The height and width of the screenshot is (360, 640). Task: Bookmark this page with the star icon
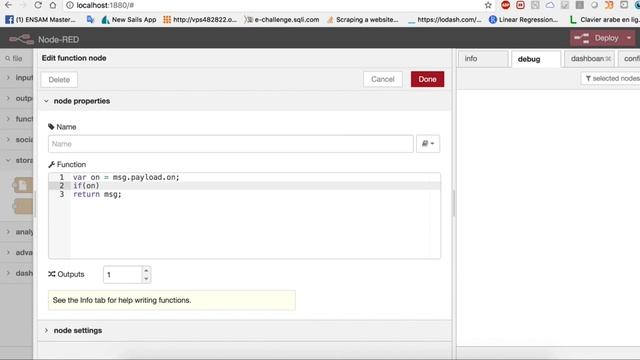point(488,5)
